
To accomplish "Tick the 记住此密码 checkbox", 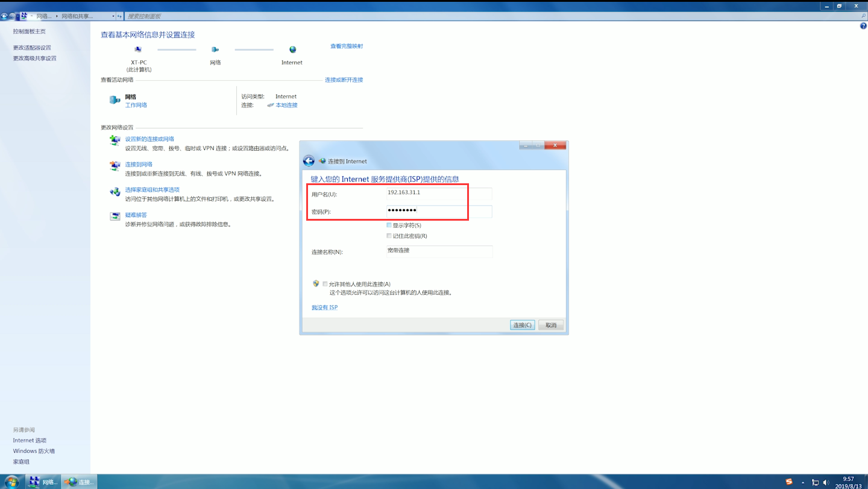I will 389,236.
